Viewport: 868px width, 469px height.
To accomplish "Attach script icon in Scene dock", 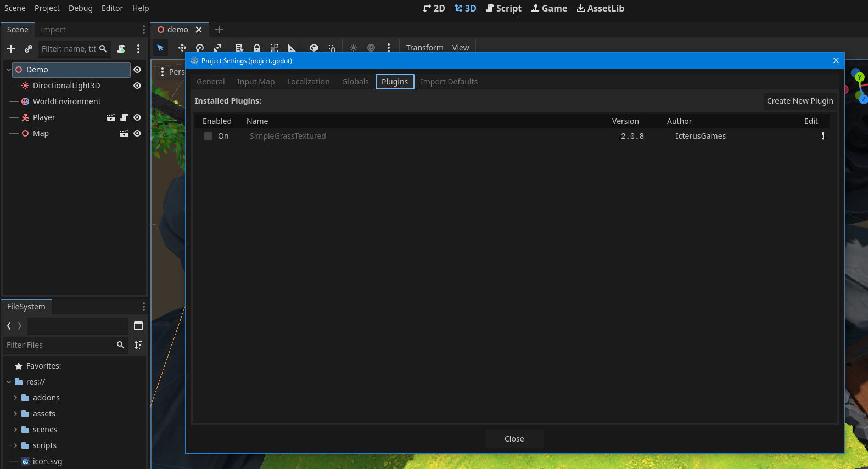I will (121, 49).
